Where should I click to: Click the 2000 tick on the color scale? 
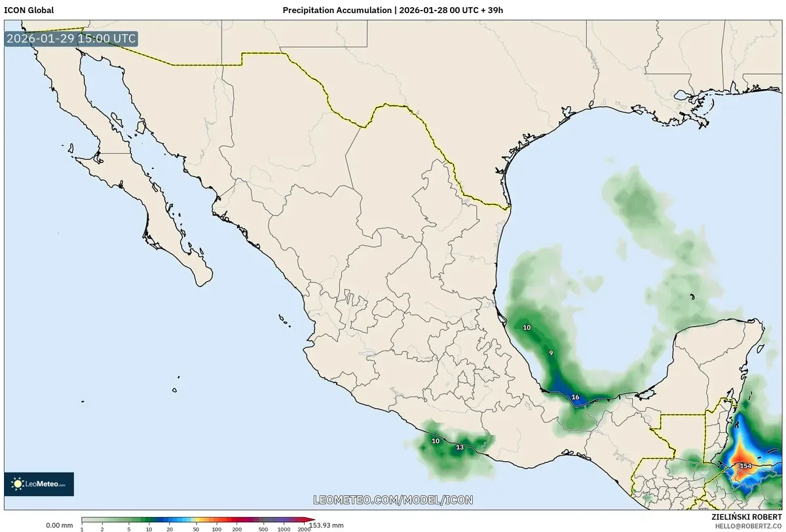point(304,528)
